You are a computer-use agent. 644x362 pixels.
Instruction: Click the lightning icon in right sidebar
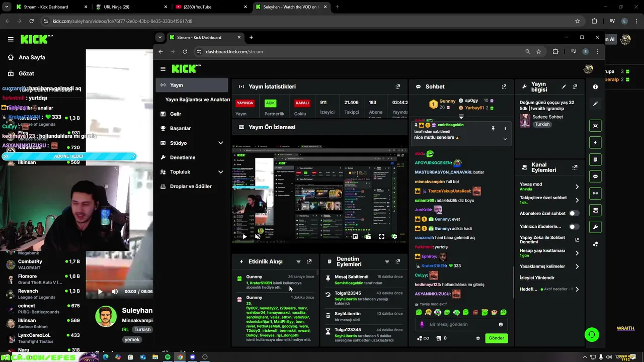(595, 143)
